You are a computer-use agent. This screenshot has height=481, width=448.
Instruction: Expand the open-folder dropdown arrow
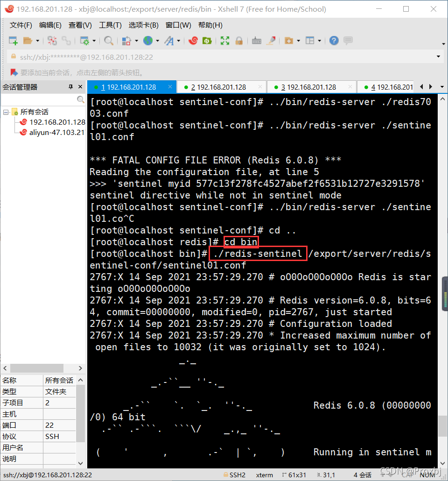point(37,41)
